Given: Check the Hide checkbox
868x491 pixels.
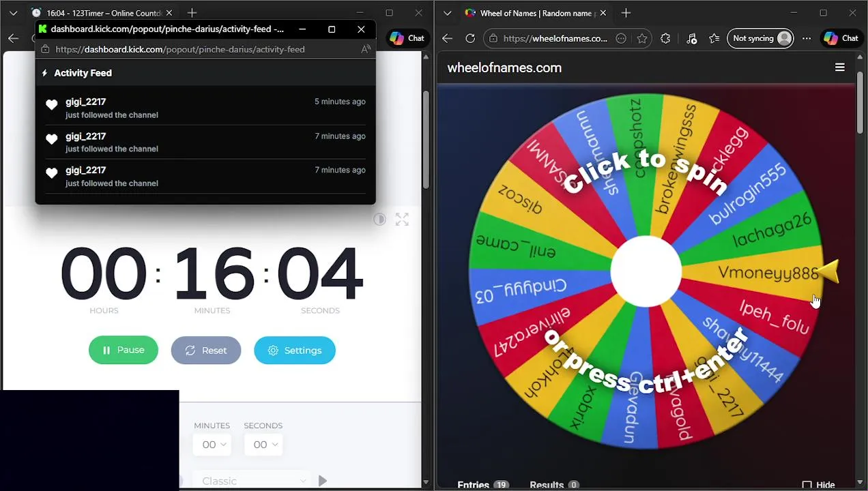Looking at the screenshot, I should [x=807, y=485].
